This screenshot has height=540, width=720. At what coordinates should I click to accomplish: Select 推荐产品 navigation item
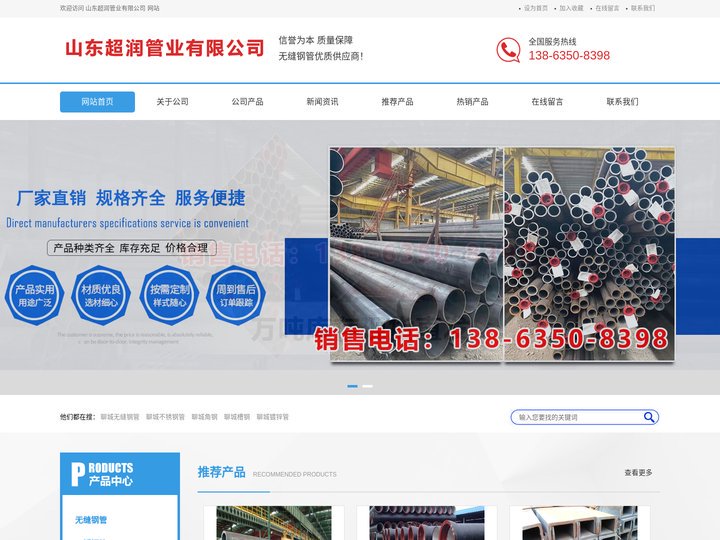pos(397,101)
